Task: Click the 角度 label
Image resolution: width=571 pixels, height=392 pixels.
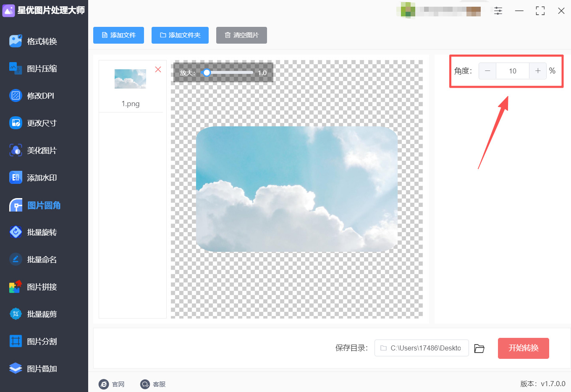Action: point(463,71)
